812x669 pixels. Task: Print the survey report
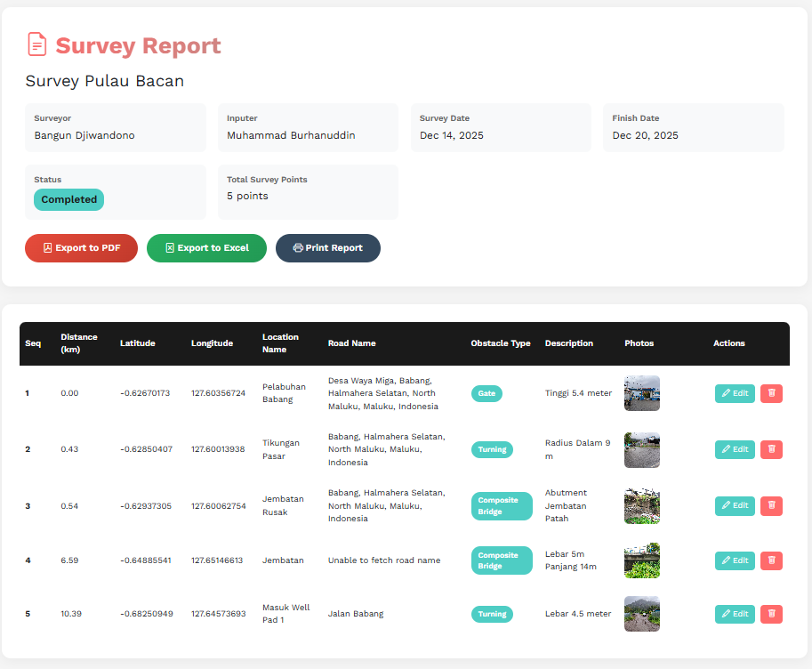pos(327,248)
